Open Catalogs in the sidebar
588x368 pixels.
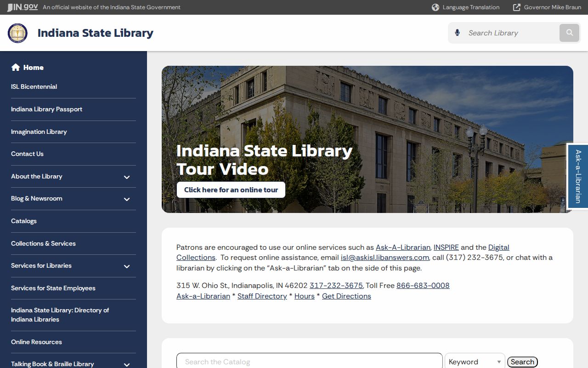(24, 221)
